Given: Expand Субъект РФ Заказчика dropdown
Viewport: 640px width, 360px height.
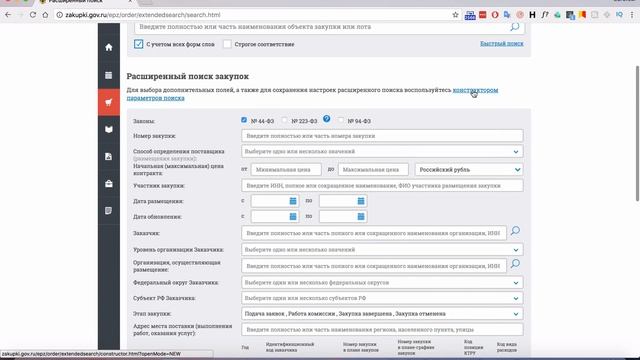Looking at the screenshot, I should tap(382, 298).
